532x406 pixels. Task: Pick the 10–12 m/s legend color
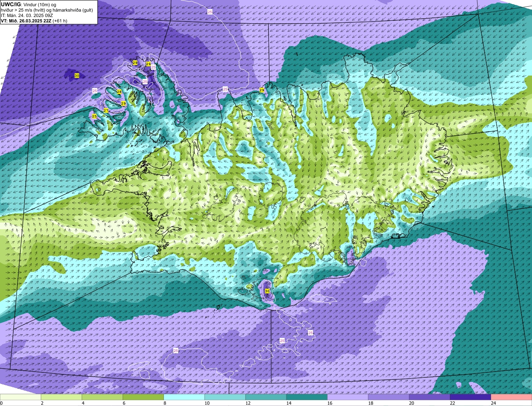pyautogui.click(x=225, y=397)
